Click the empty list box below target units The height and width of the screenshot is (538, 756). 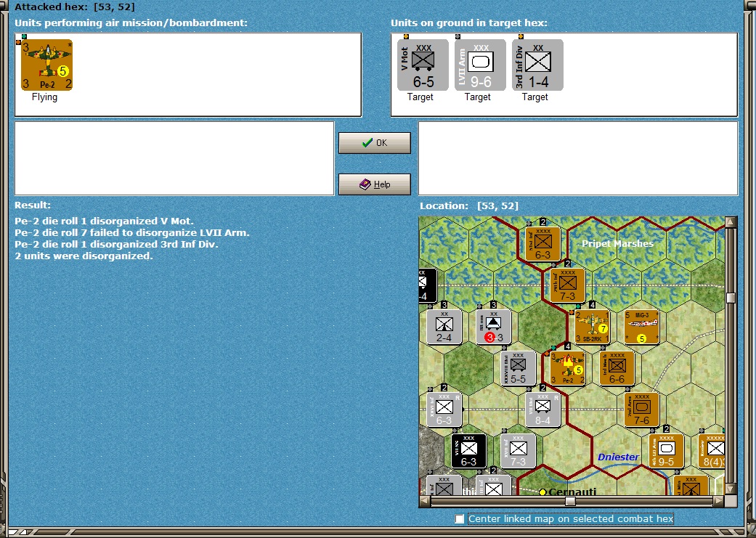click(x=577, y=158)
